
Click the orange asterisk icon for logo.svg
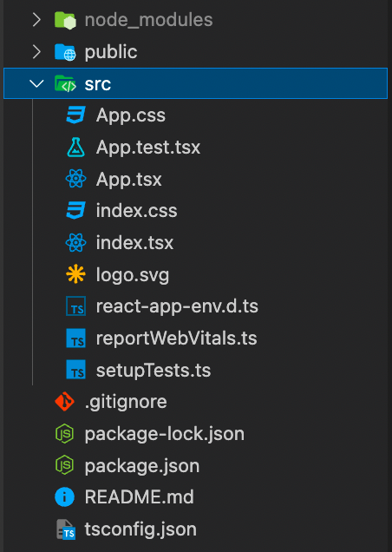point(75,274)
